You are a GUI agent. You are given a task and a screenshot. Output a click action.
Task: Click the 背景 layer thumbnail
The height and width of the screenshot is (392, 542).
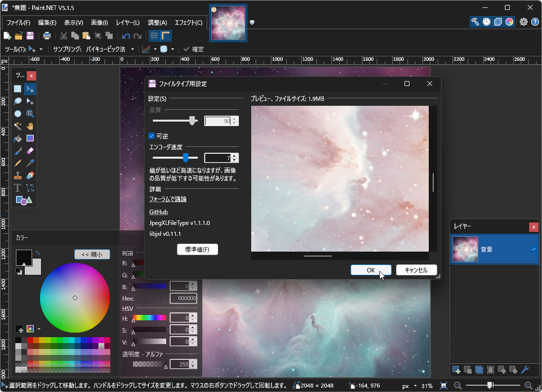click(465, 250)
